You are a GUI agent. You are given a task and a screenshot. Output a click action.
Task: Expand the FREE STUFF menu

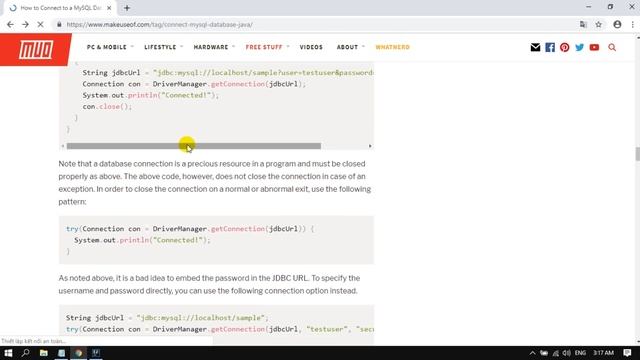click(x=267, y=47)
